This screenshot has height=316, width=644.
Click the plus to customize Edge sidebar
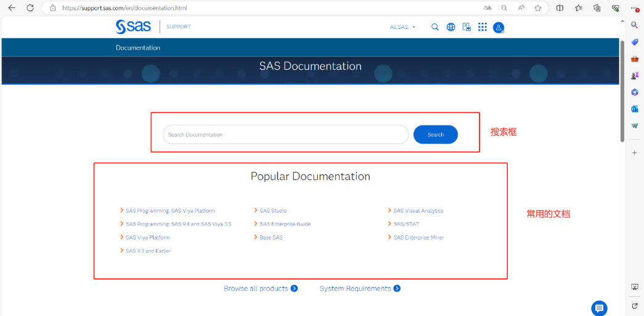[635, 152]
